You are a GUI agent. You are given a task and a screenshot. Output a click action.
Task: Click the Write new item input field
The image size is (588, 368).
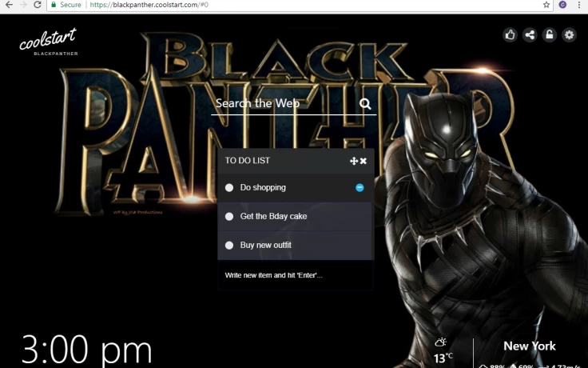click(296, 275)
